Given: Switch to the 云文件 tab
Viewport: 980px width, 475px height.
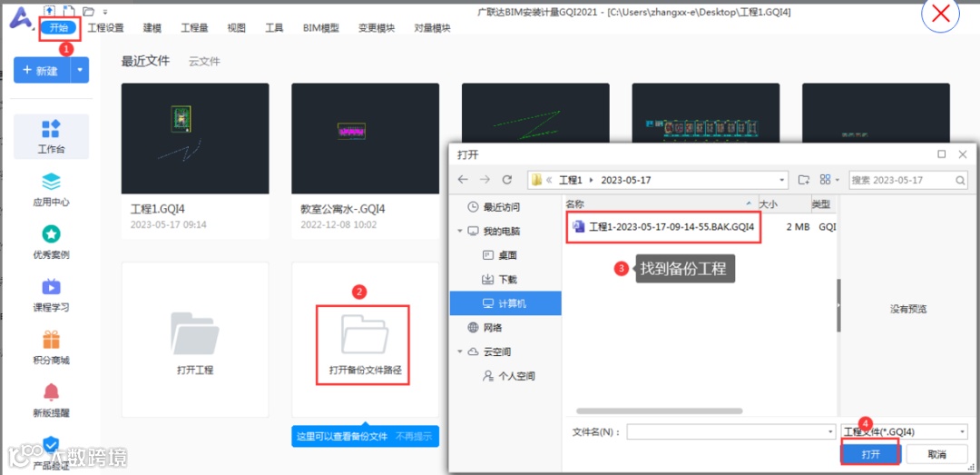Looking at the screenshot, I should tap(205, 62).
